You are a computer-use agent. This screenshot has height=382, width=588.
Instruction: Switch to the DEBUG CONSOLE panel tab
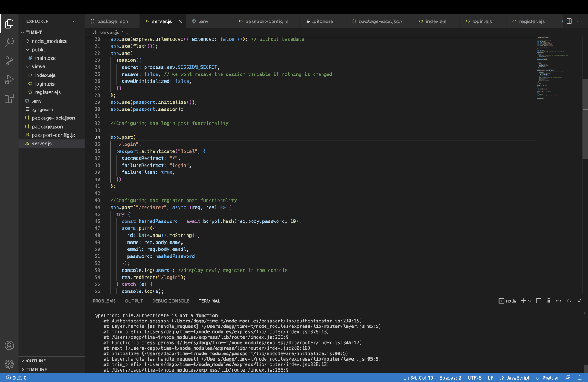click(171, 300)
